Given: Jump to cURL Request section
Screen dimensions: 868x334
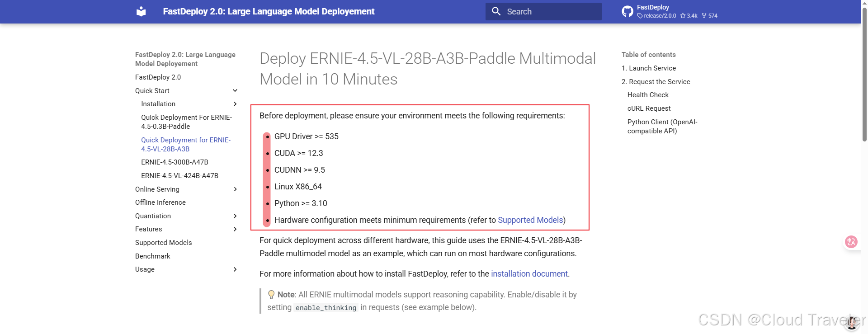Looking at the screenshot, I should click(x=649, y=108).
